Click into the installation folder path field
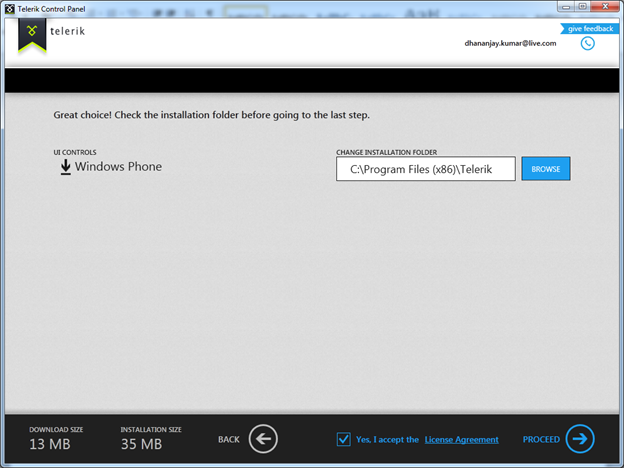 (x=426, y=169)
